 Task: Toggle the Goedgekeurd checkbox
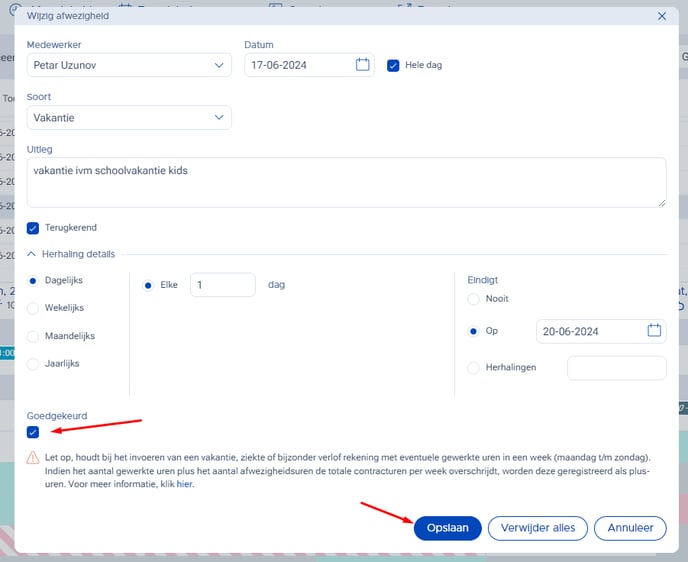[x=33, y=432]
